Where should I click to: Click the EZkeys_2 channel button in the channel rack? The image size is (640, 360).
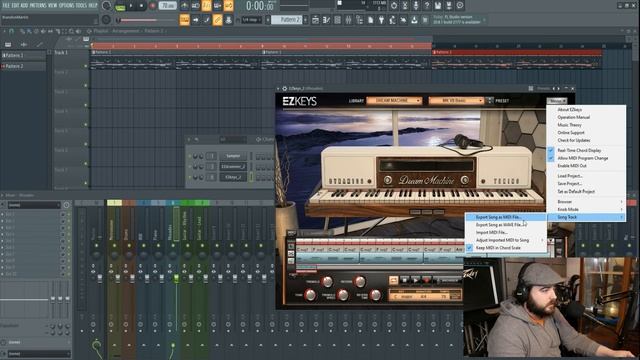(x=233, y=177)
